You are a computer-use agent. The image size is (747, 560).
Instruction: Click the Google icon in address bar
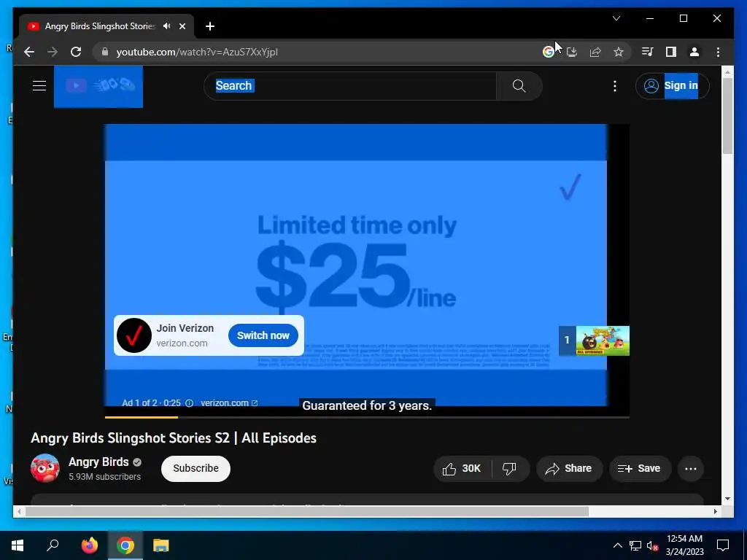(x=549, y=52)
